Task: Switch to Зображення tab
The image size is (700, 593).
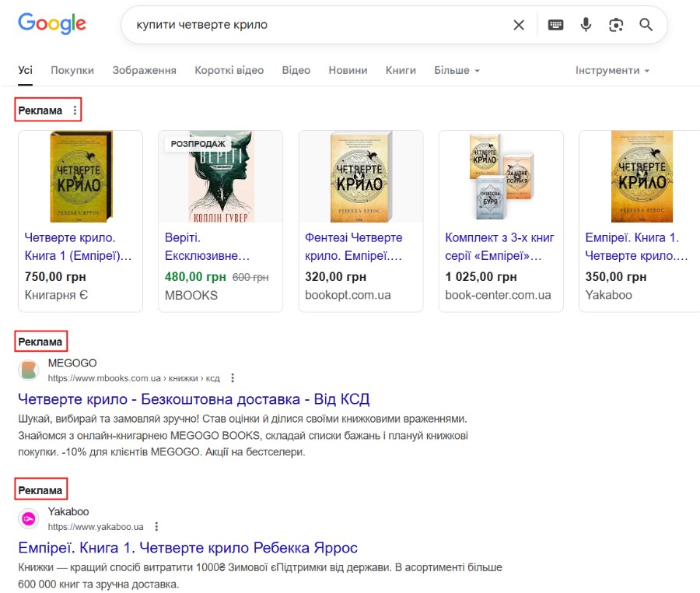Action: click(x=144, y=70)
